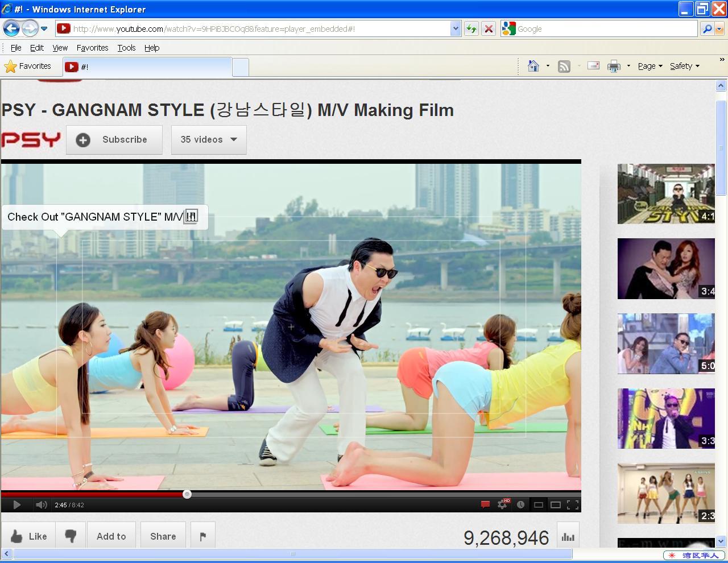Subscribe to the PSY channel
728x563 pixels.
[114, 140]
